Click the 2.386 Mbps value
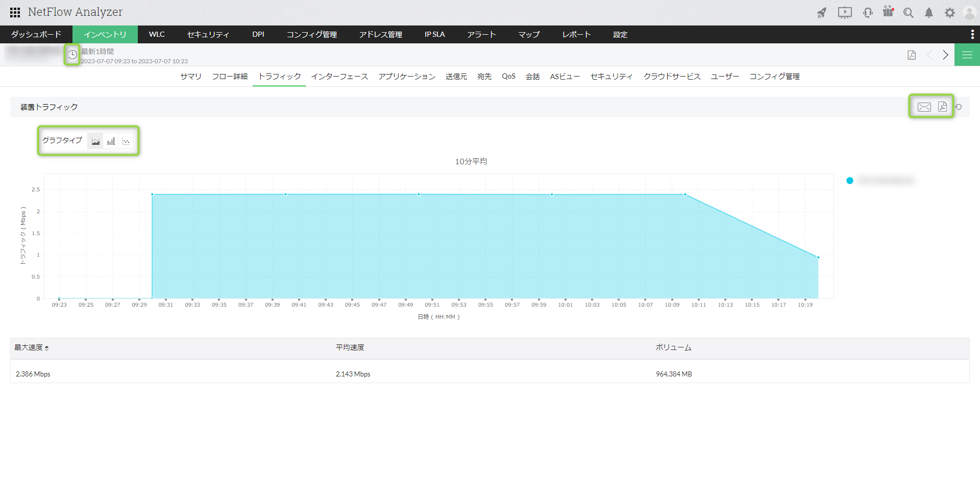The width and height of the screenshot is (980, 478). [x=33, y=374]
